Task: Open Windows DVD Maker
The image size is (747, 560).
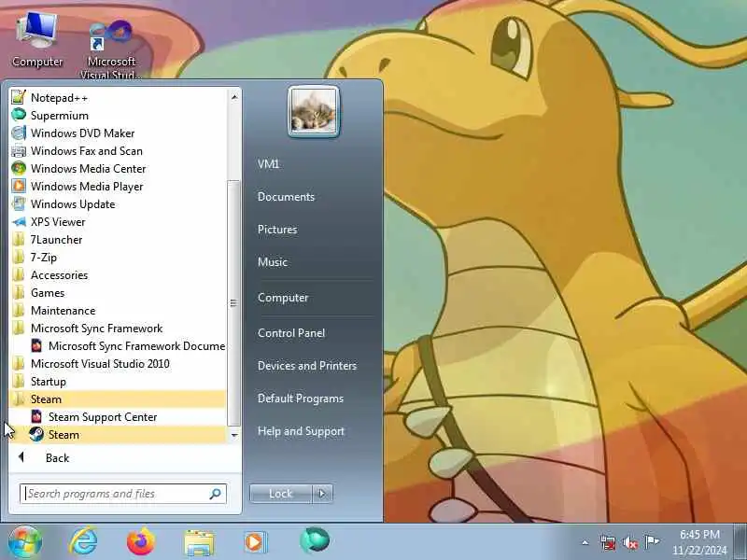Action: tap(118, 133)
